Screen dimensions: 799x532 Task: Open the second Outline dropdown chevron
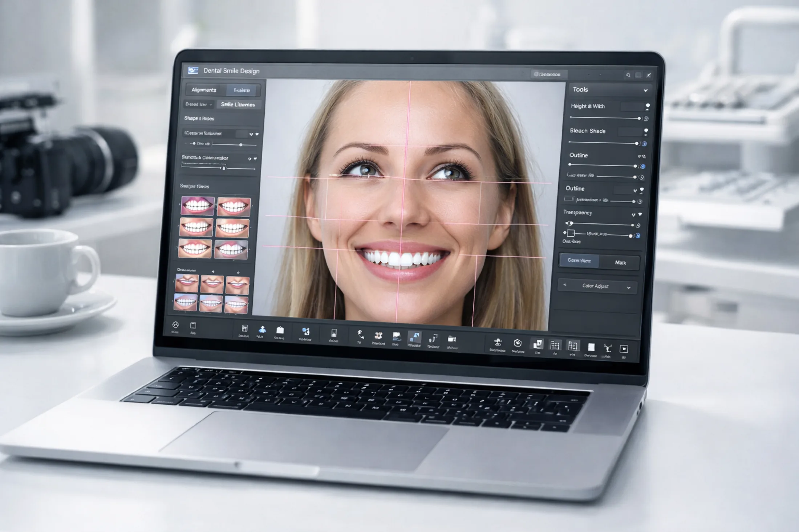tap(635, 191)
